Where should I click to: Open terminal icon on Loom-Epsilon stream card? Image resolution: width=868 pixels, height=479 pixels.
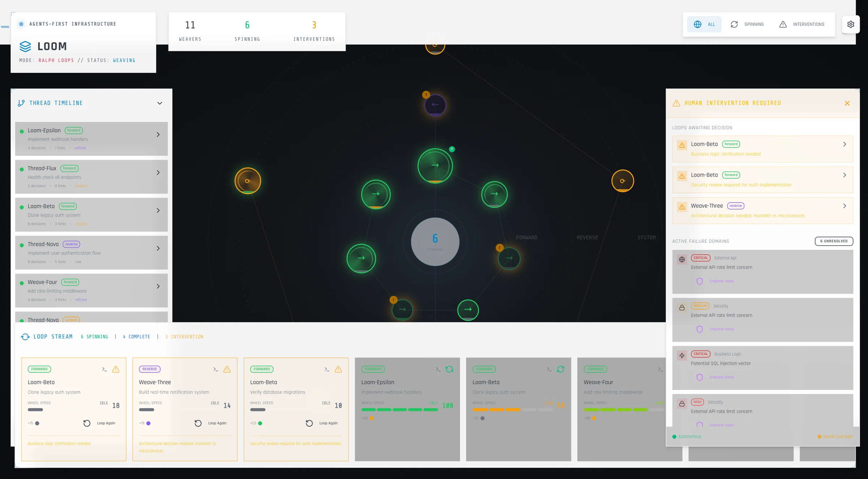click(x=438, y=369)
